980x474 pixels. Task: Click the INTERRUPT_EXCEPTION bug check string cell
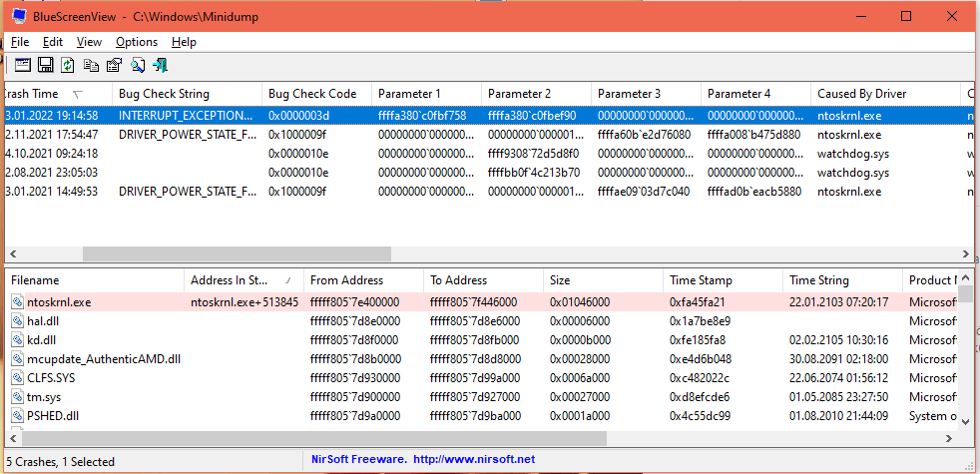[x=187, y=116]
